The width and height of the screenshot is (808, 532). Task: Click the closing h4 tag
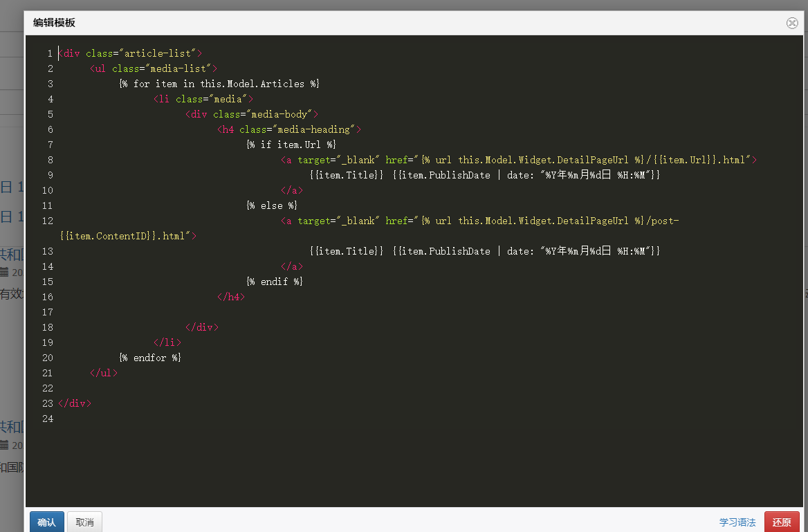(231, 296)
